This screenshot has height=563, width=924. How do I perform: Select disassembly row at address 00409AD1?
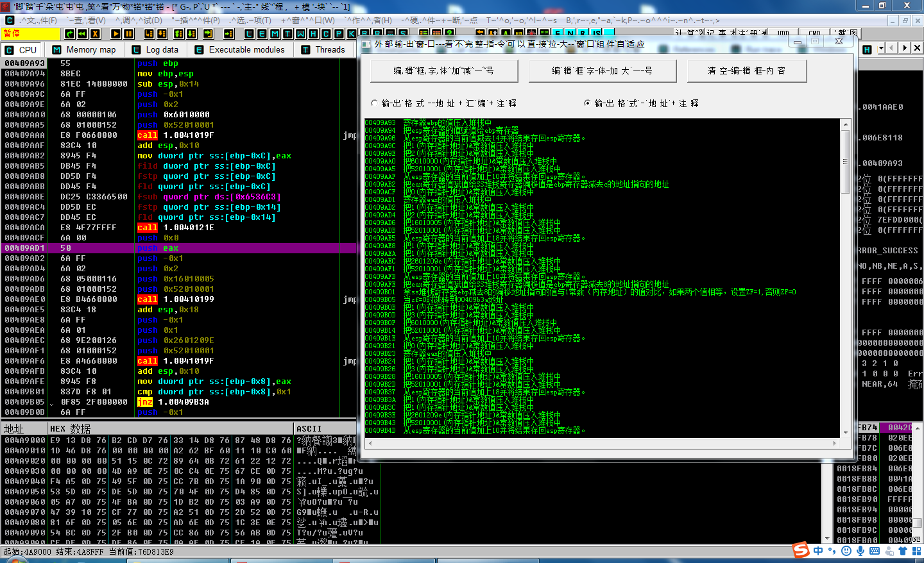180,248
